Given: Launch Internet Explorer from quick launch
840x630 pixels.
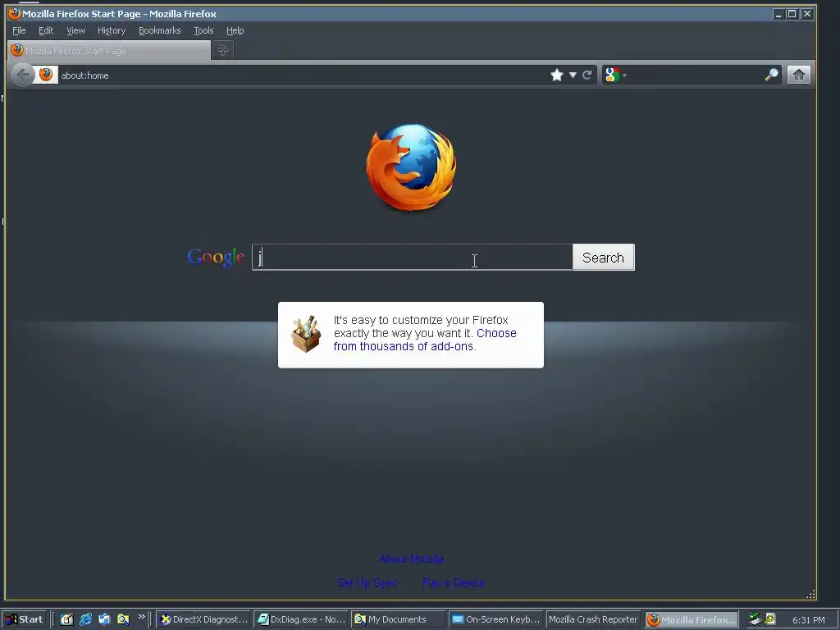Looking at the screenshot, I should (85, 619).
